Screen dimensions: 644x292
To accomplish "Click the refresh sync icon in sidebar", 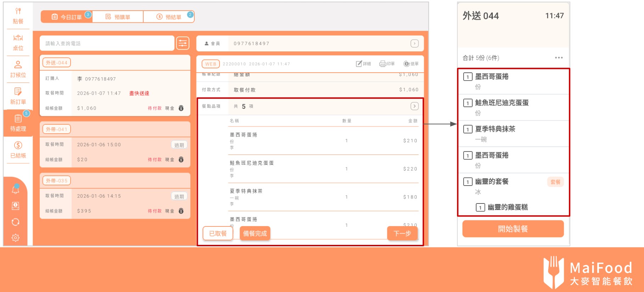I will (x=16, y=222).
